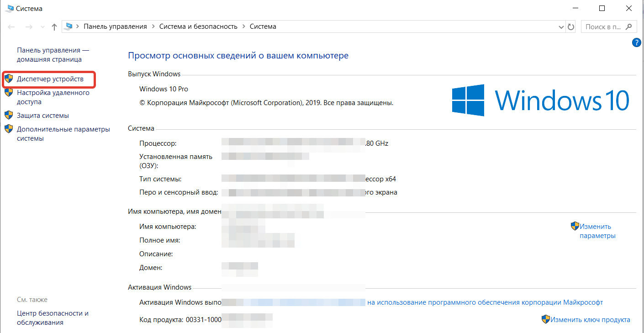Click the computer icon in address bar

pyautogui.click(x=69, y=26)
